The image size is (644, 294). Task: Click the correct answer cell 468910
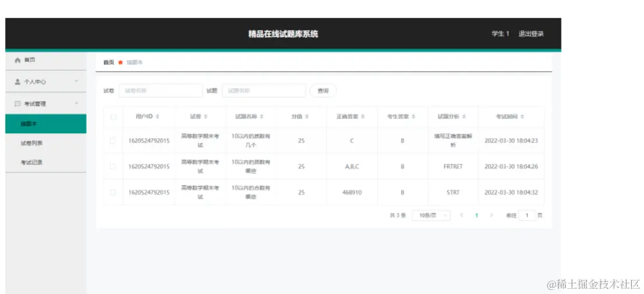[x=352, y=192]
